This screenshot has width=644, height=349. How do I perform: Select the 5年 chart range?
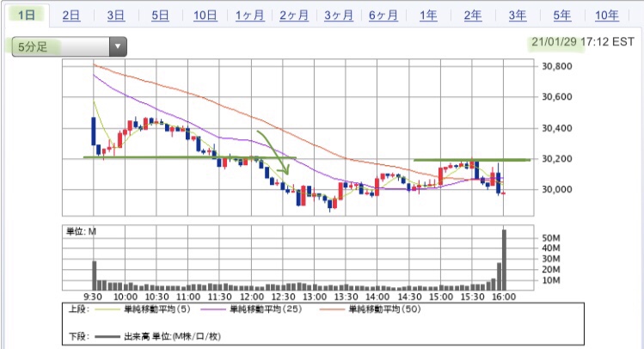click(561, 15)
